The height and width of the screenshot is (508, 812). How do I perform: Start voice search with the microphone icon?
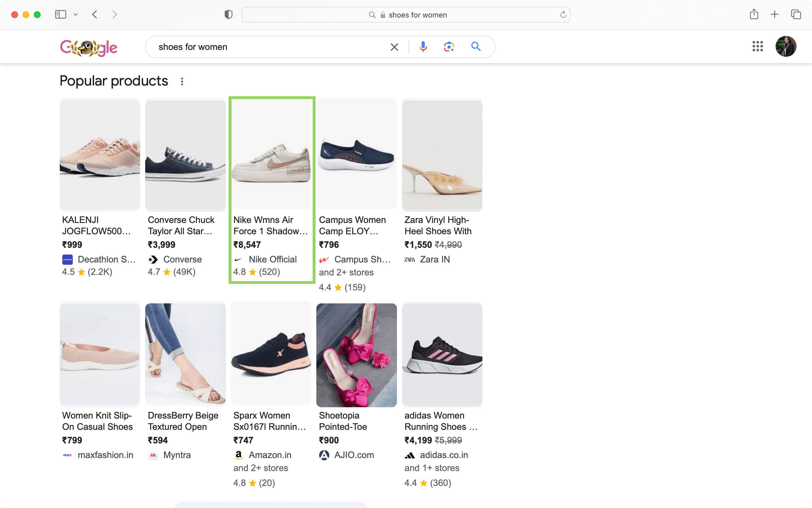point(423,46)
